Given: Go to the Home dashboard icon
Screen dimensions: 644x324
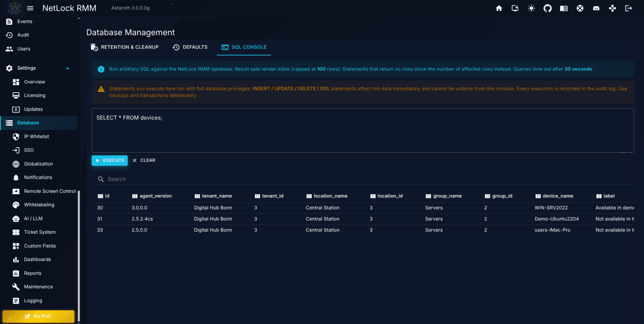Looking at the screenshot, I should (x=499, y=8).
